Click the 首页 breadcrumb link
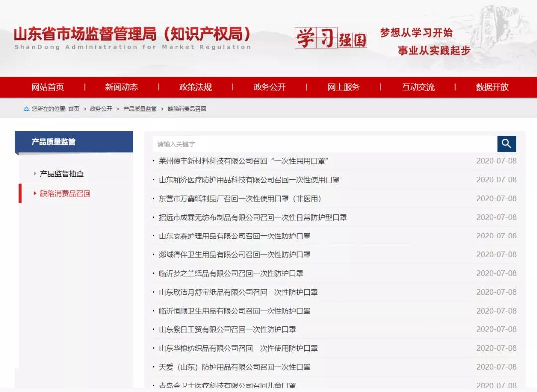Viewport: 537px width, 392px height. point(74,109)
